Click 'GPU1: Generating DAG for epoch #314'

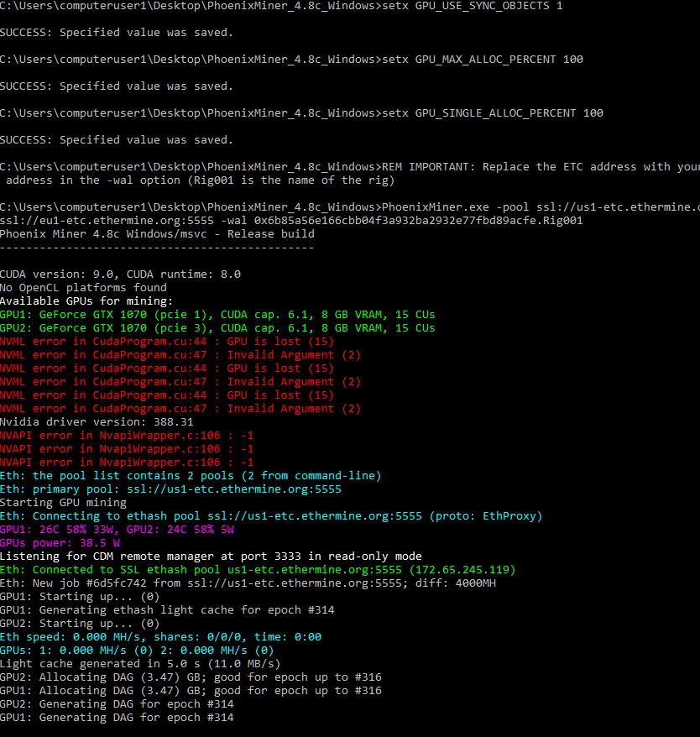pyautogui.click(x=117, y=717)
